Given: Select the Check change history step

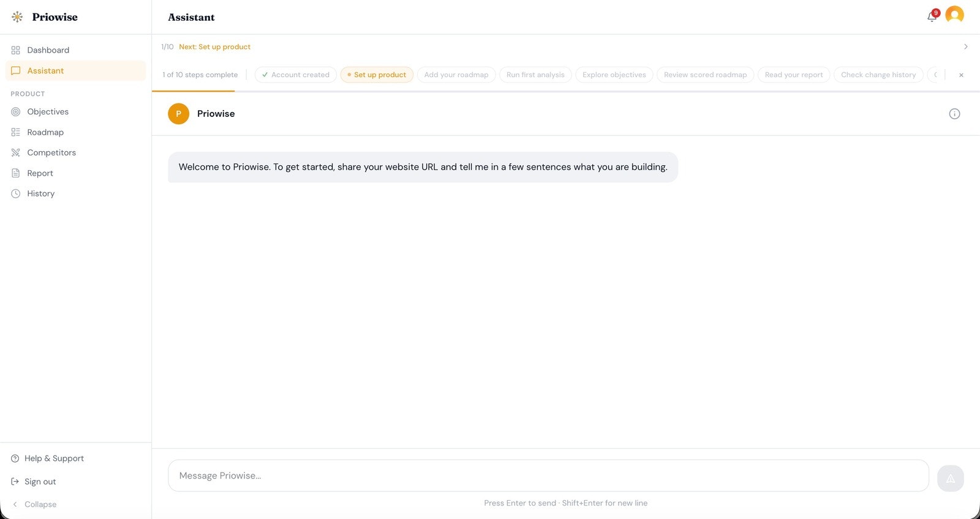Looking at the screenshot, I should point(878,75).
